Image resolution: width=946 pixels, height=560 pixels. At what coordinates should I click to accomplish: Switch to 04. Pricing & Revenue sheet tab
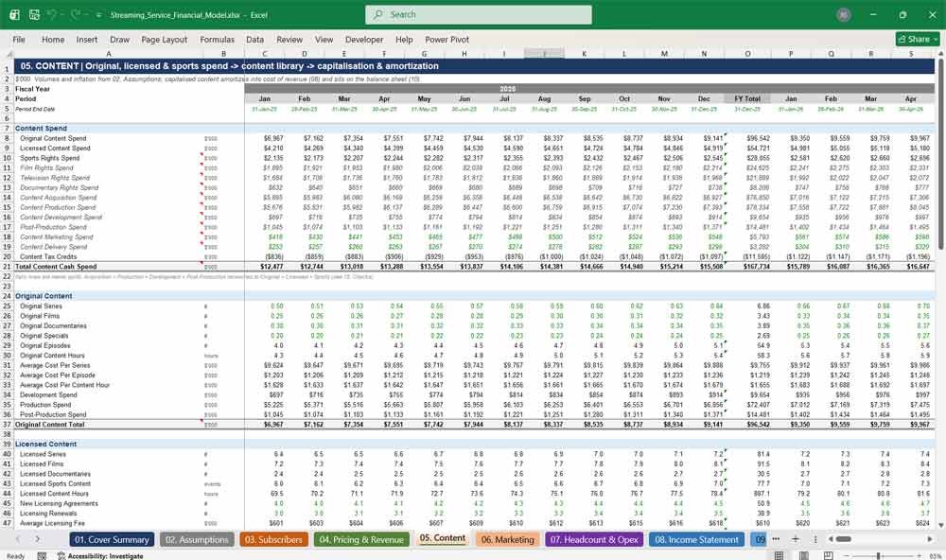click(361, 539)
